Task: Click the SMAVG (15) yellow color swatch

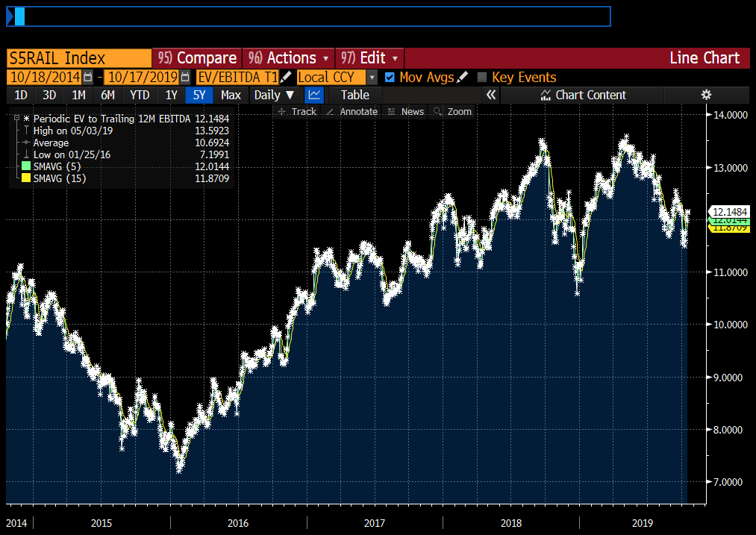Action: 26,178
